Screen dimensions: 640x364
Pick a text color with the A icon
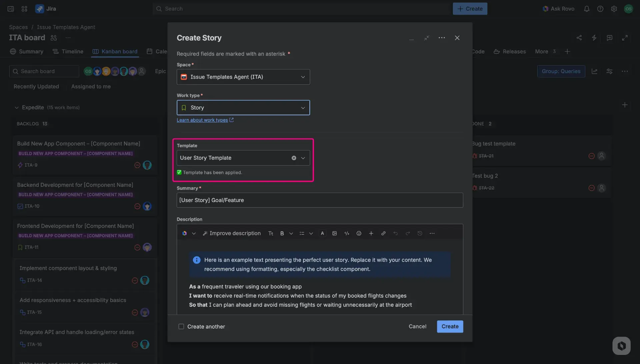[322, 233]
